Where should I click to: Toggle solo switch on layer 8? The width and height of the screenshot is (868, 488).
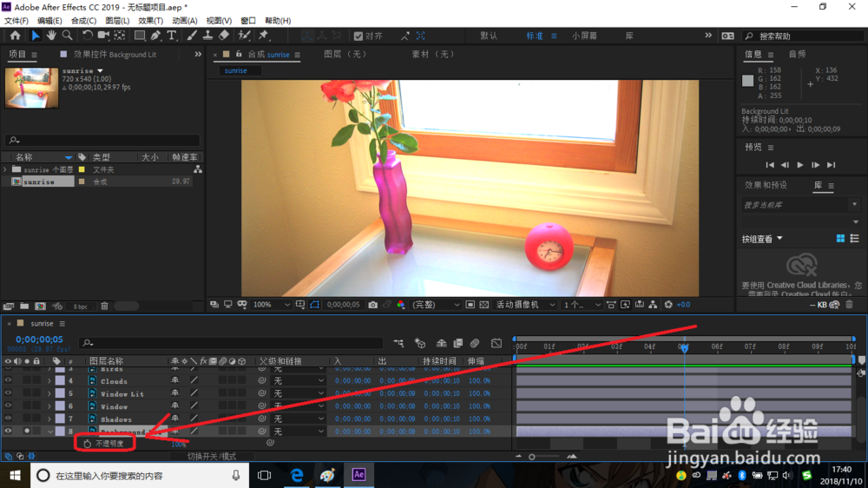[27, 431]
